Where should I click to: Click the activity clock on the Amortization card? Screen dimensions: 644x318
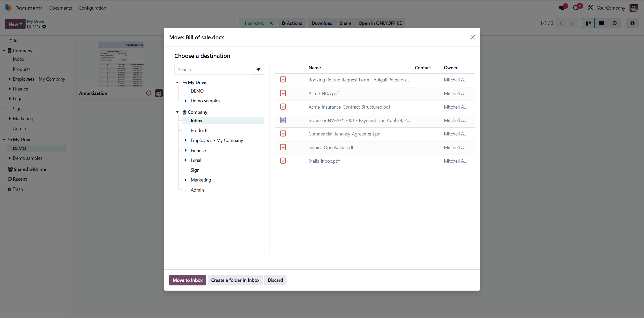tap(149, 93)
